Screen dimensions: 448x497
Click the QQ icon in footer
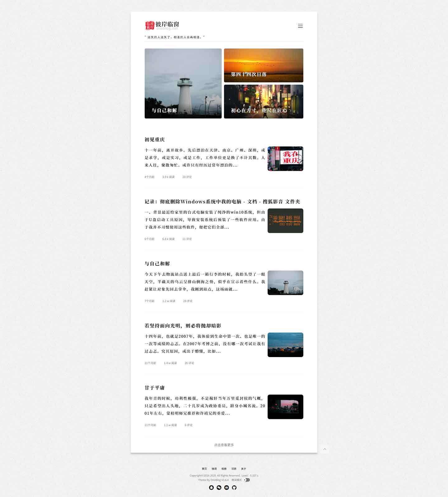211,487
